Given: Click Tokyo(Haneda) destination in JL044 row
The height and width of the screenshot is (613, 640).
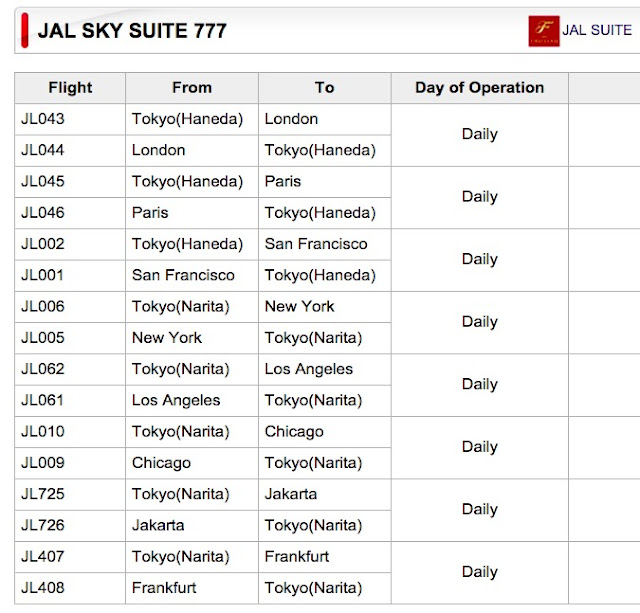Looking at the screenshot, I should [x=320, y=151].
